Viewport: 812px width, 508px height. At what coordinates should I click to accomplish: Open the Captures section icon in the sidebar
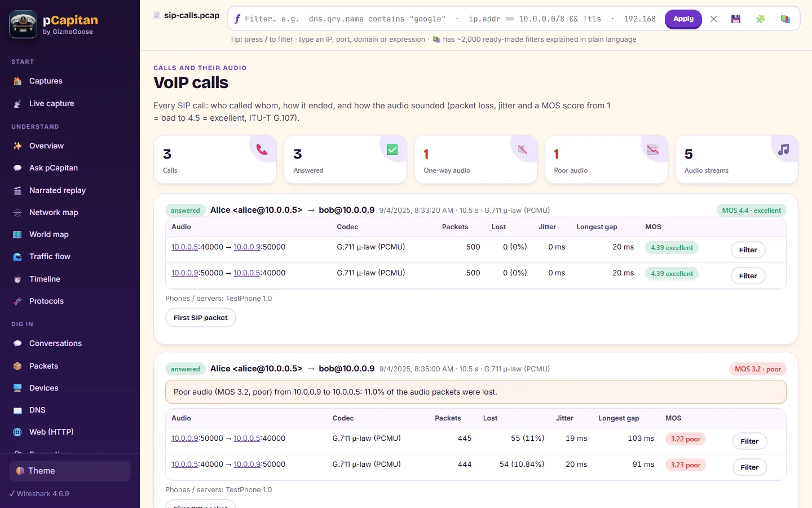tap(17, 81)
